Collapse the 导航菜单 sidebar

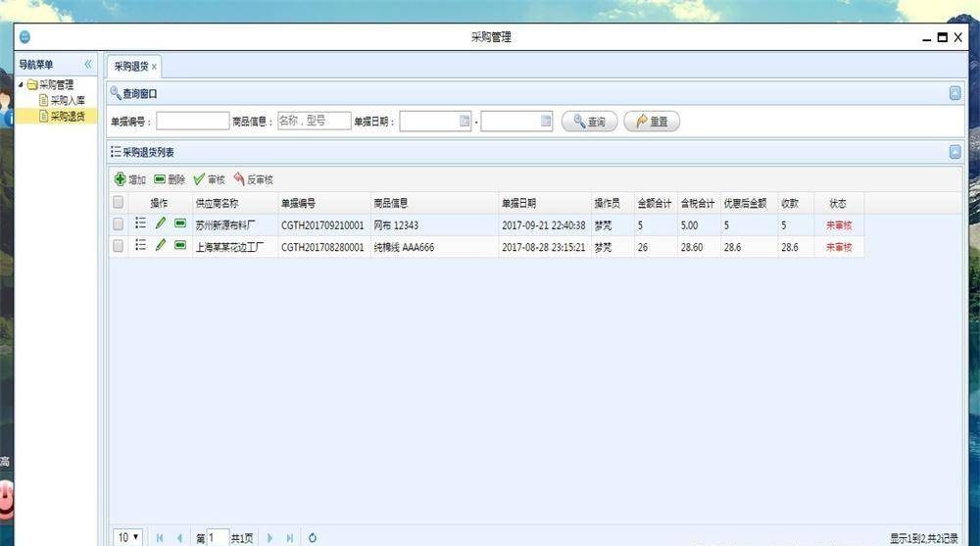click(x=87, y=65)
